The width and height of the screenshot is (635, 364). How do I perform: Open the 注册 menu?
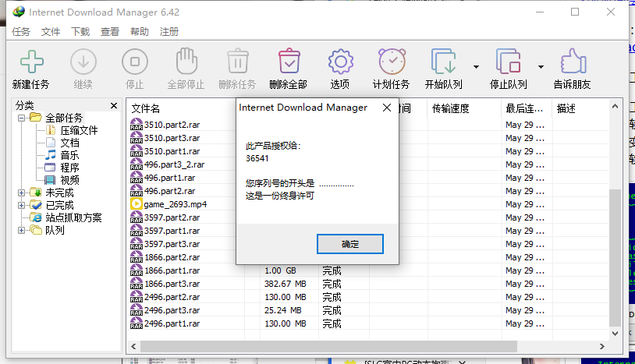coord(169,31)
